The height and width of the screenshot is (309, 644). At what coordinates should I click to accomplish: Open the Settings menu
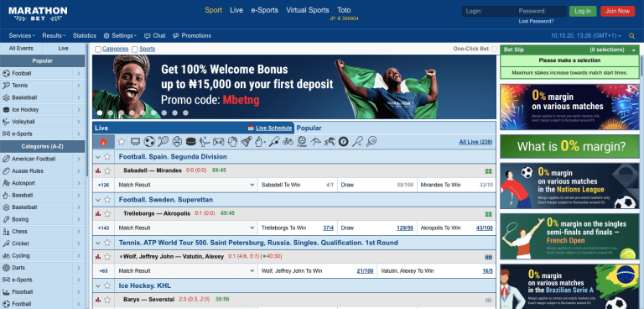point(120,36)
